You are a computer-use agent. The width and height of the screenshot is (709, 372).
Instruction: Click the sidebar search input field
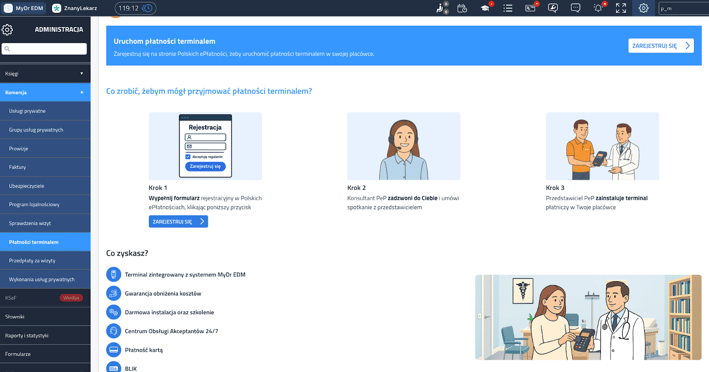pos(44,49)
